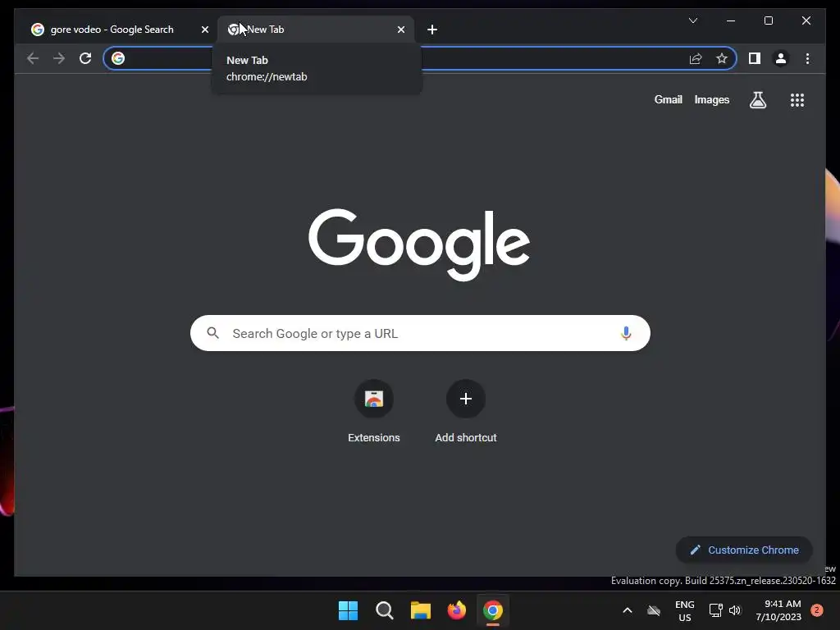Bookmark this tab with the star icon
This screenshot has height=630, width=840.
click(x=722, y=58)
